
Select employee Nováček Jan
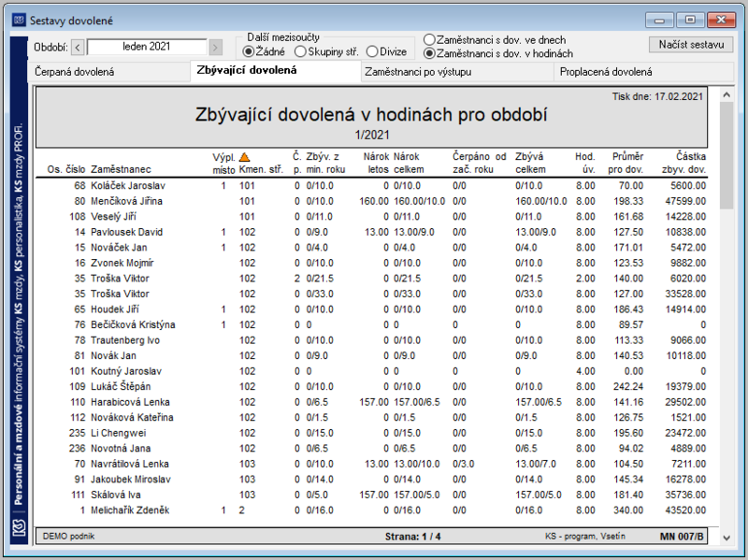tap(119, 248)
